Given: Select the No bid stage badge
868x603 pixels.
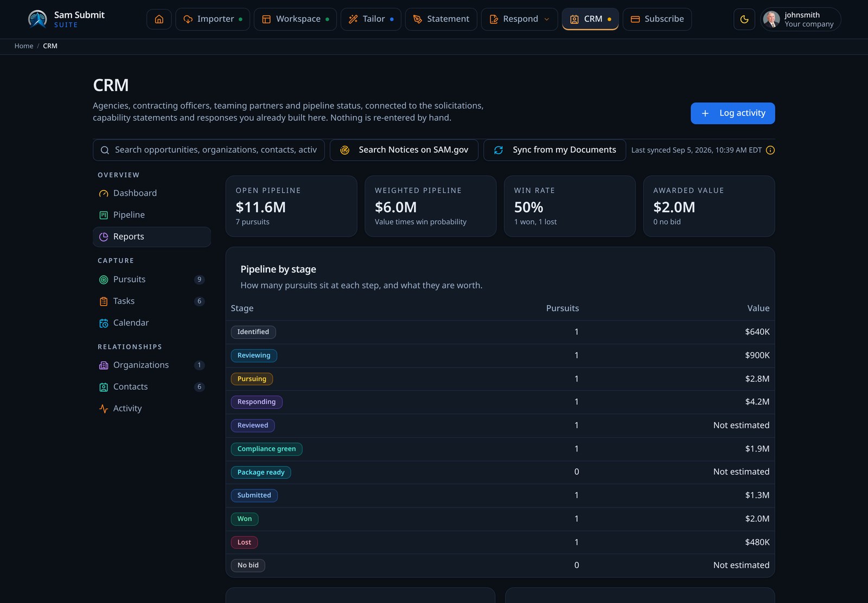Looking at the screenshot, I should [x=248, y=566].
